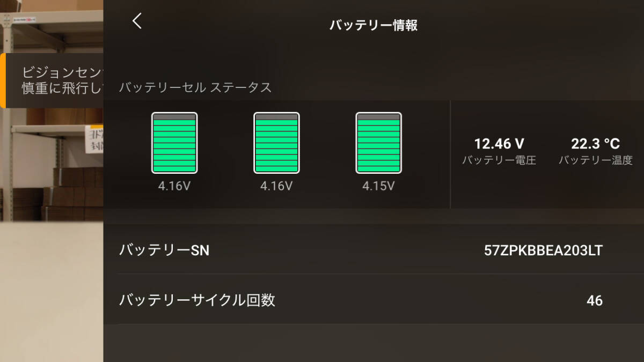Select the battery voltage indicator showing 12.46 V
The width and height of the screenshot is (644, 362).
tap(500, 150)
